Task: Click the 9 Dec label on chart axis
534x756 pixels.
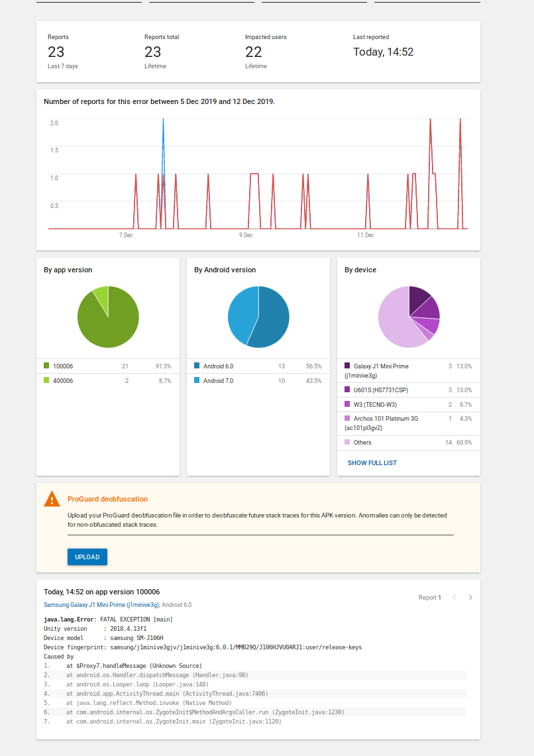Action: (x=246, y=235)
